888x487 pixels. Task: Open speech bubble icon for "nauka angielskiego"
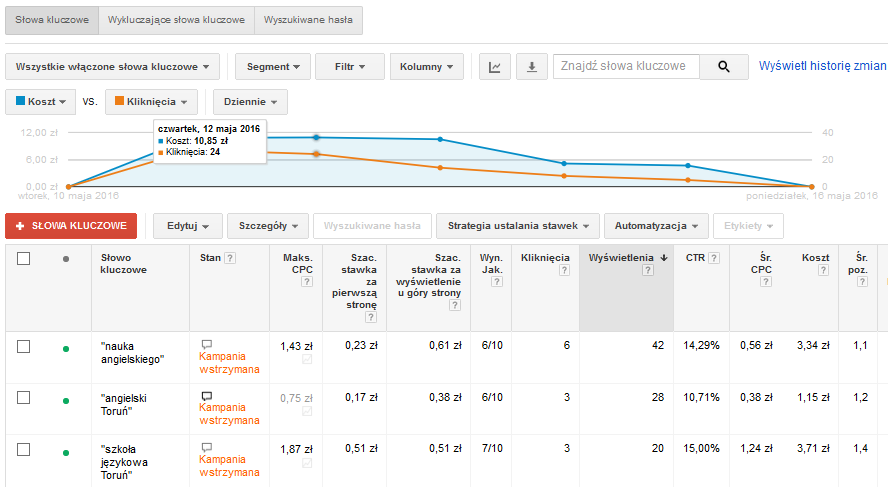click(207, 345)
